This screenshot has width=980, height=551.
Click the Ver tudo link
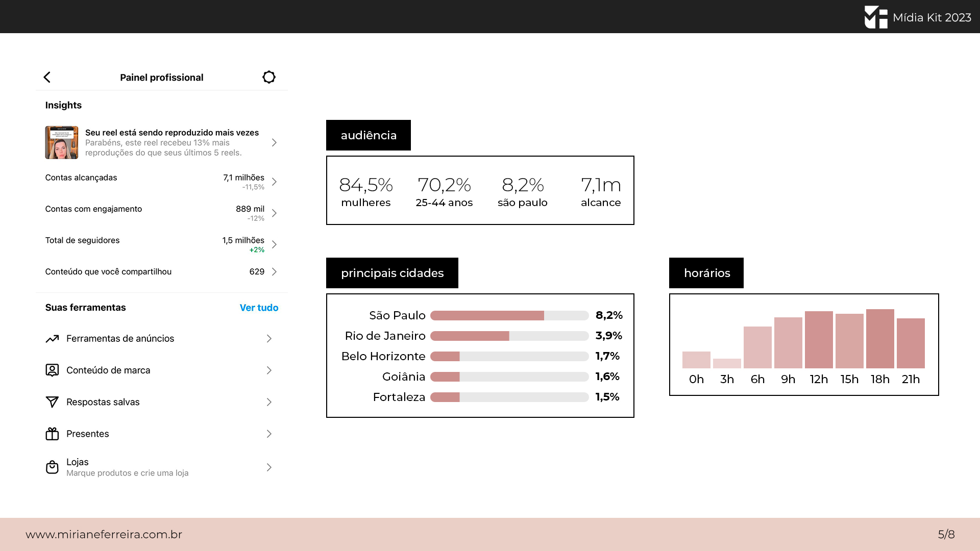coord(259,308)
